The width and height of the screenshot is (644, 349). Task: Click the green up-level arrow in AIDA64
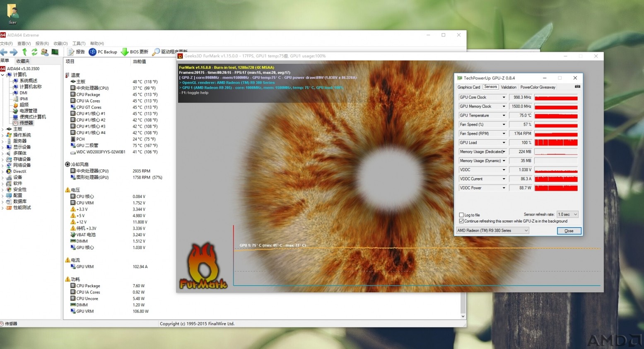click(x=24, y=52)
